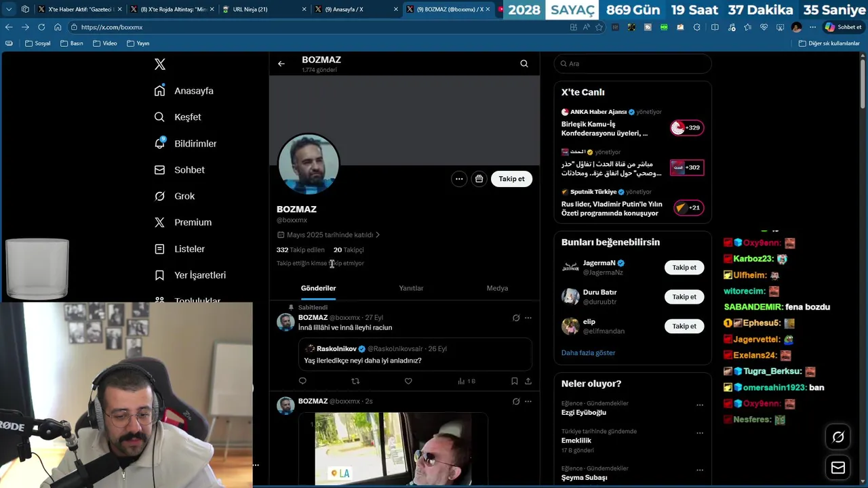Open pinned post more options menu

click(528, 318)
